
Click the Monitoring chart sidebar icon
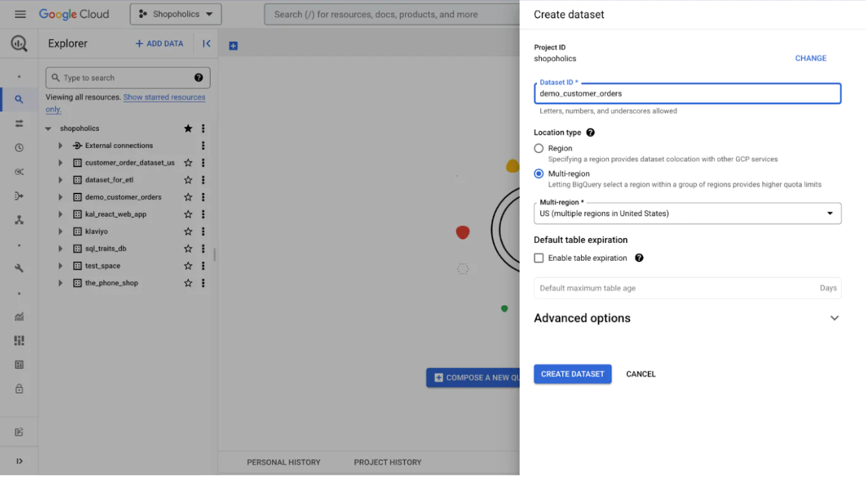(x=20, y=317)
